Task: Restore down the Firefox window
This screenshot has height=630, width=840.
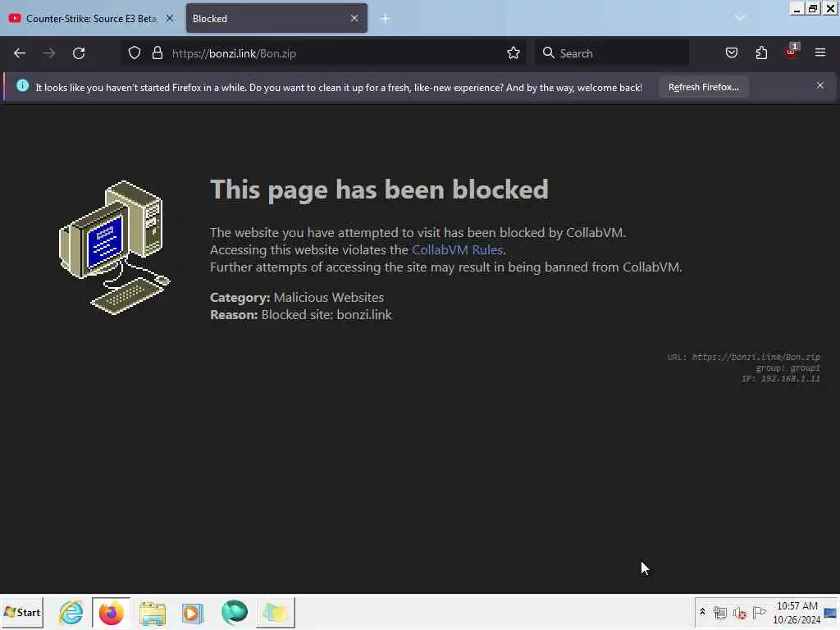Action: tap(813, 8)
